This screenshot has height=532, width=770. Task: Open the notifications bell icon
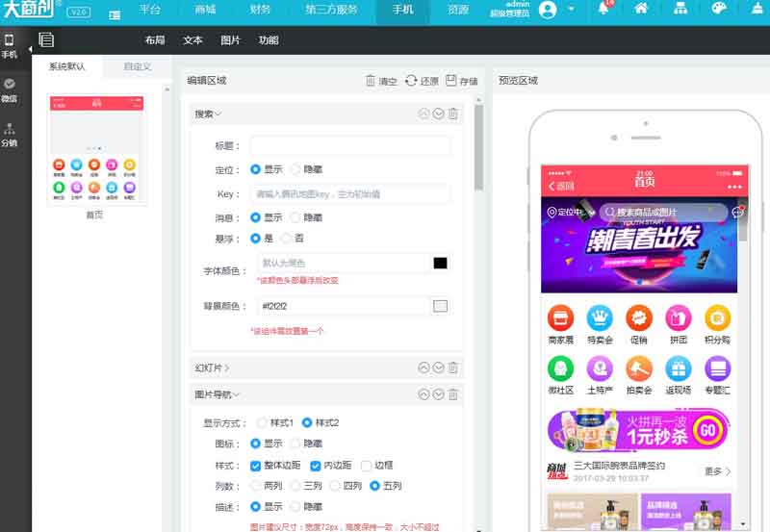tap(604, 9)
